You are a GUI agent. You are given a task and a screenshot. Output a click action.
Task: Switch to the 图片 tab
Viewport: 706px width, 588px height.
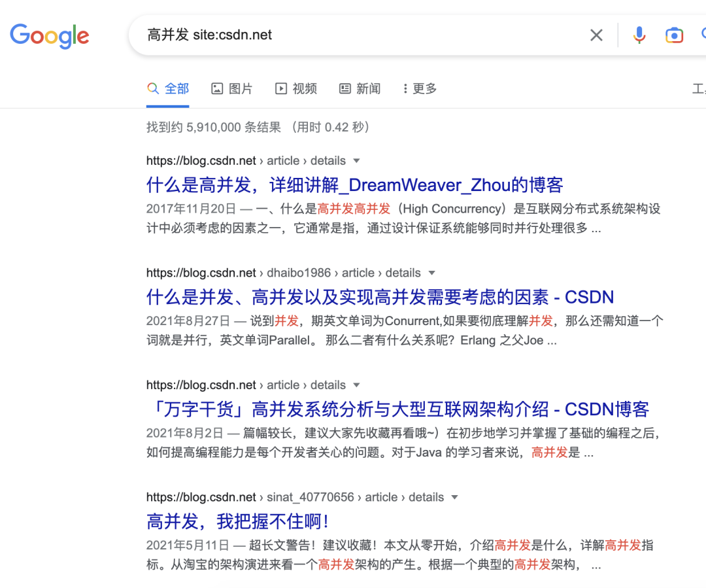click(232, 88)
